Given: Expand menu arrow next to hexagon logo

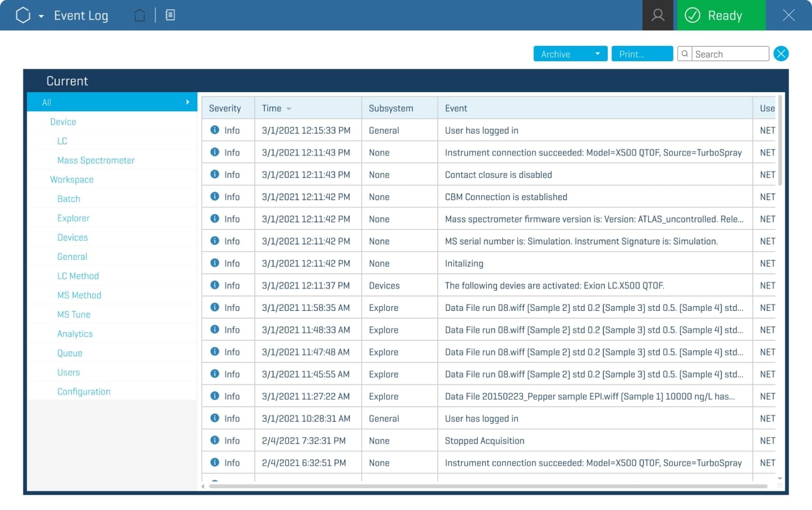Looking at the screenshot, I should [42, 16].
